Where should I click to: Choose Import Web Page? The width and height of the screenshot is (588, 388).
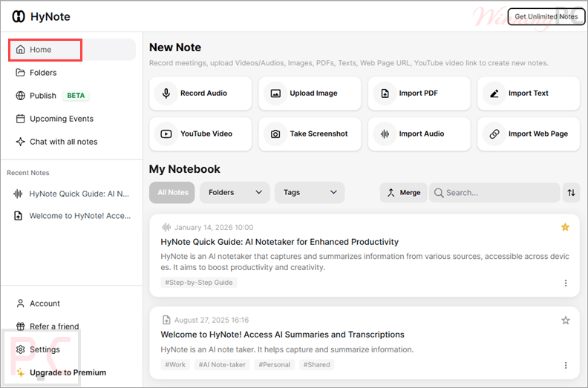point(529,134)
